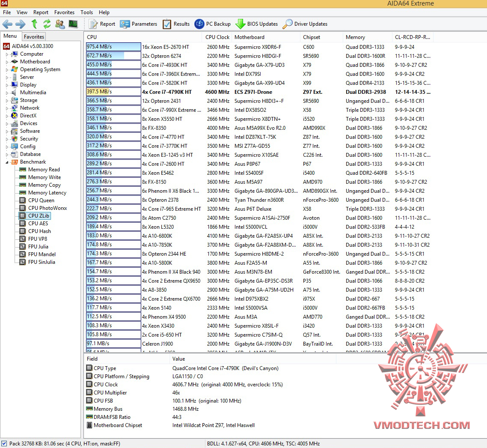Go up one level with green arrow
This screenshot has height=448, width=487.
(34, 24)
